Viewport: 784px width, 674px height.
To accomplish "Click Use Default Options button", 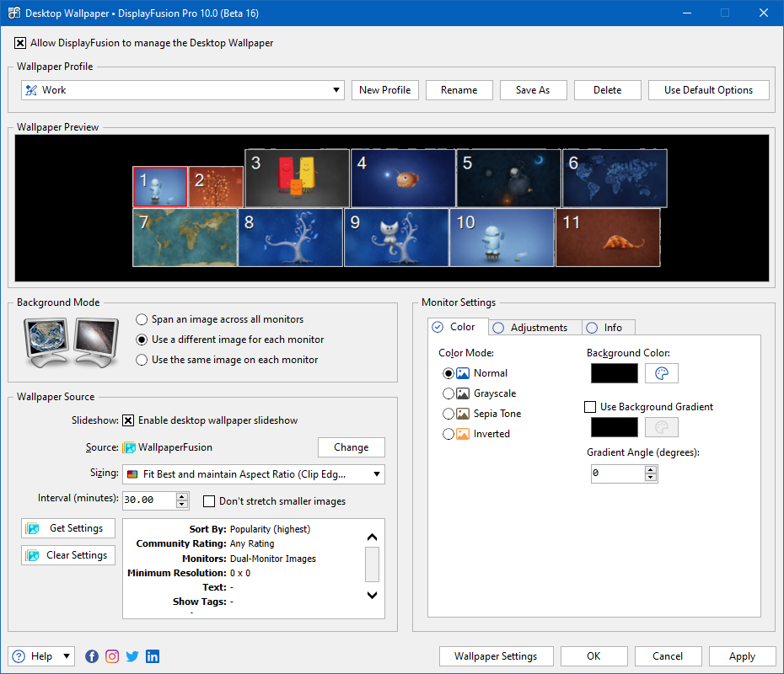I will (708, 90).
